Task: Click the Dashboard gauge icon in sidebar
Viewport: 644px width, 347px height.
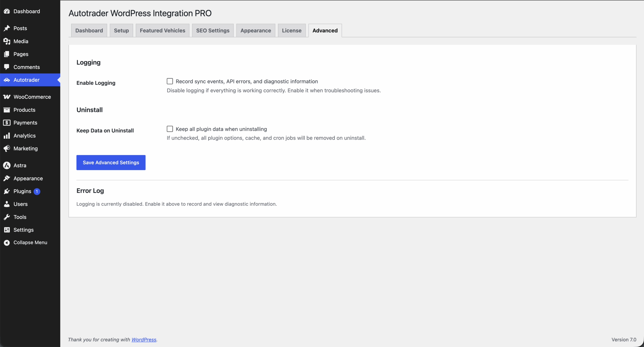Action: tap(7, 11)
